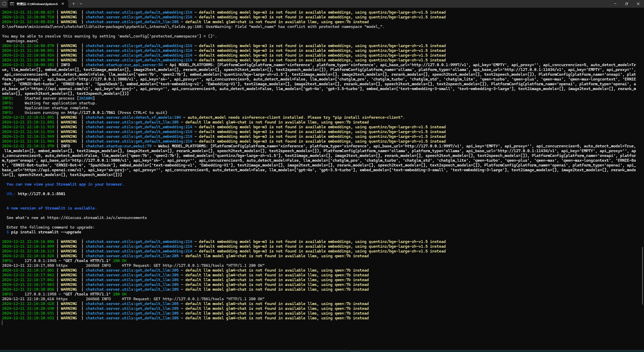Click Uvicorn address http://127.0.0.1:7861
This screenshot has width=644, height=352.
pyautogui.click(x=91, y=113)
